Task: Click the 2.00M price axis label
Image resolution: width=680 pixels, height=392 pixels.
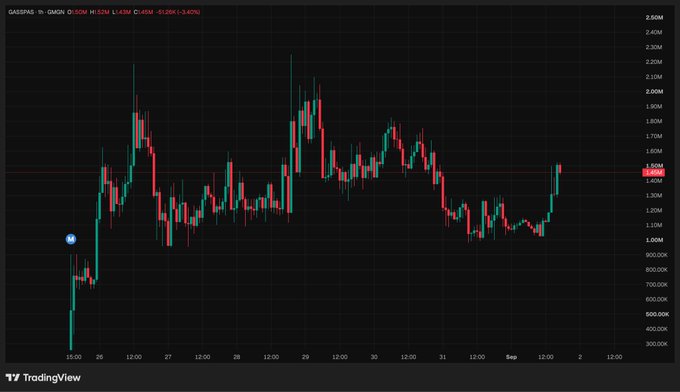Action: click(654, 91)
